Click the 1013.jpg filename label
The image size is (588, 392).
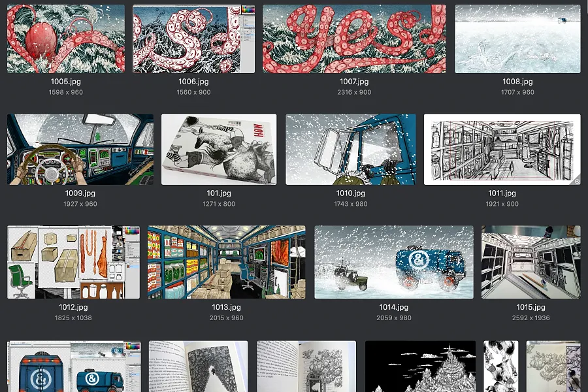pos(227,307)
